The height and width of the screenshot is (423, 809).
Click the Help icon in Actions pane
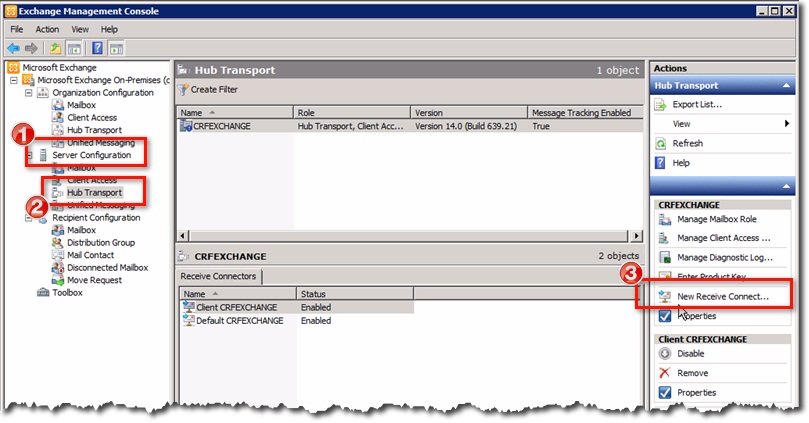(660, 163)
